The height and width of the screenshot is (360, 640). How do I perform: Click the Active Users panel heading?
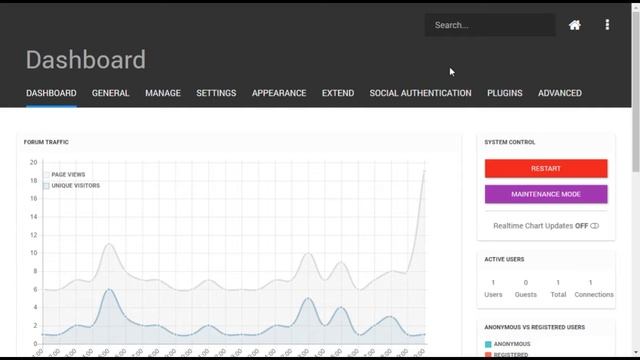pos(504,259)
